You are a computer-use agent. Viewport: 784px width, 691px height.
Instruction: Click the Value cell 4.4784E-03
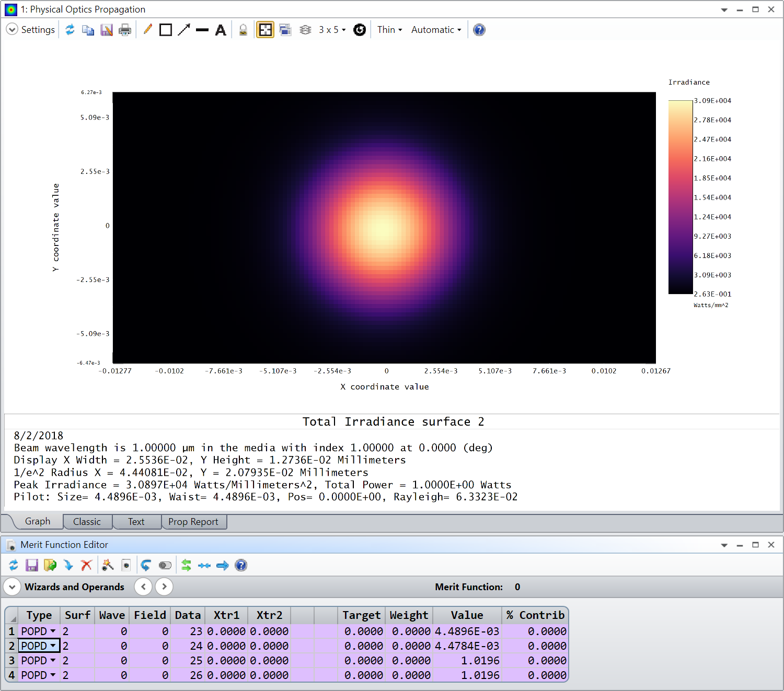[467, 646]
